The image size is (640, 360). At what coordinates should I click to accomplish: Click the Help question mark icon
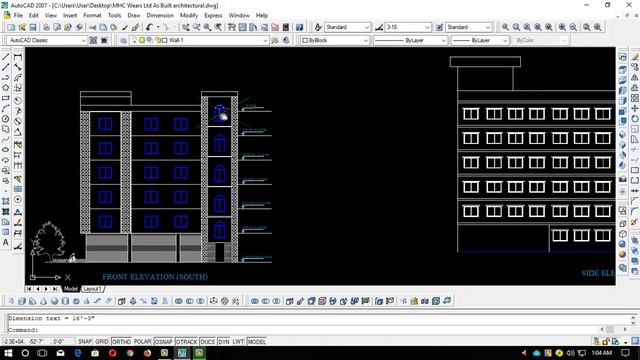tap(300, 27)
